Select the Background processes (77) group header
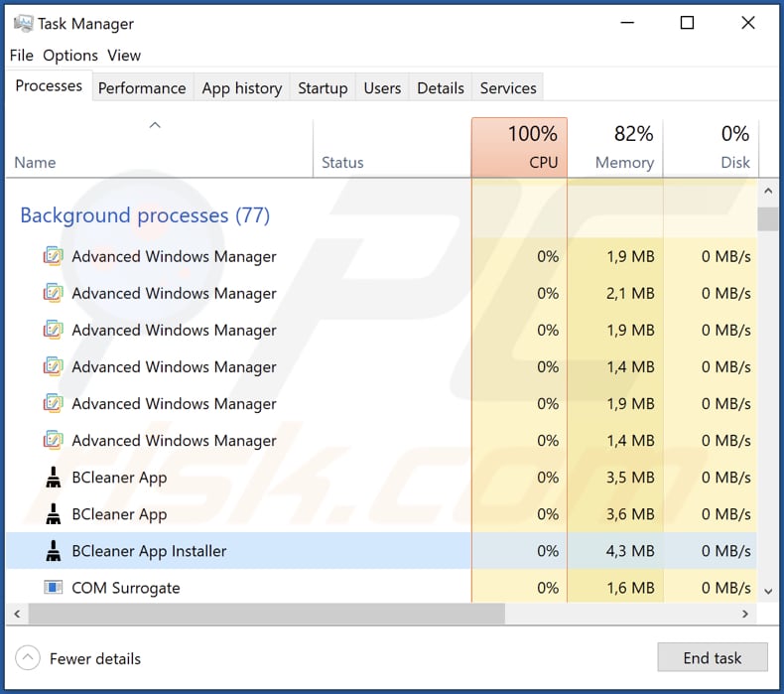The width and height of the screenshot is (784, 694). [145, 215]
